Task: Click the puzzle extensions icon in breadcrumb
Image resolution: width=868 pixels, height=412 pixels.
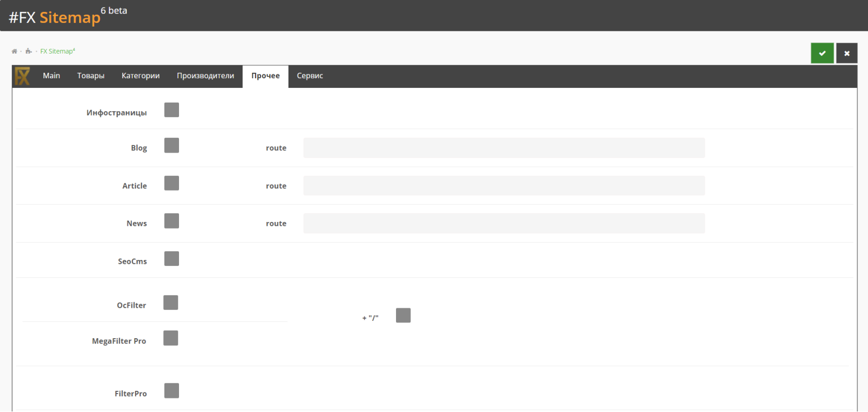Action: 28,51
